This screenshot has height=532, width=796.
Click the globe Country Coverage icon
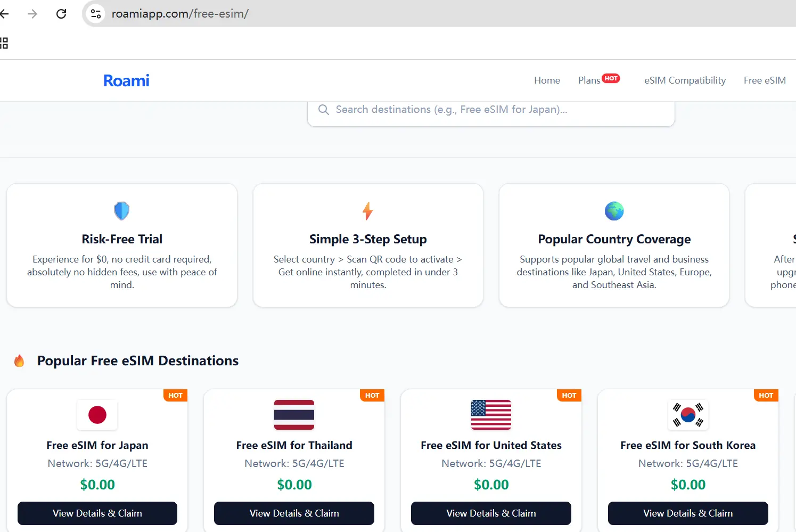[x=614, y=211]
